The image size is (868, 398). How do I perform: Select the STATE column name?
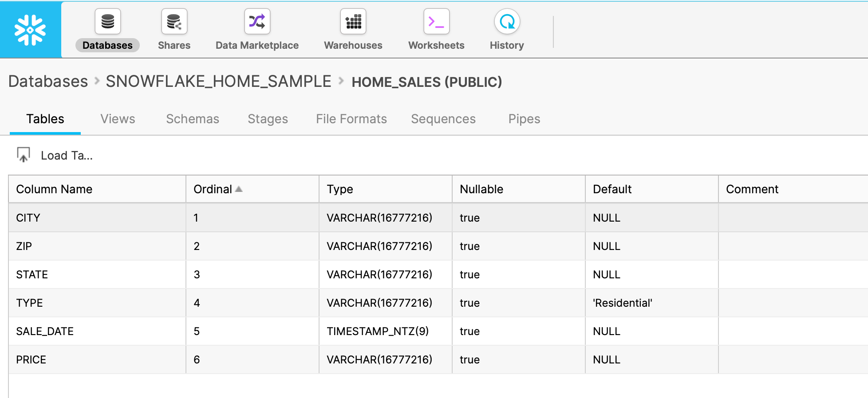click(32, 274)
